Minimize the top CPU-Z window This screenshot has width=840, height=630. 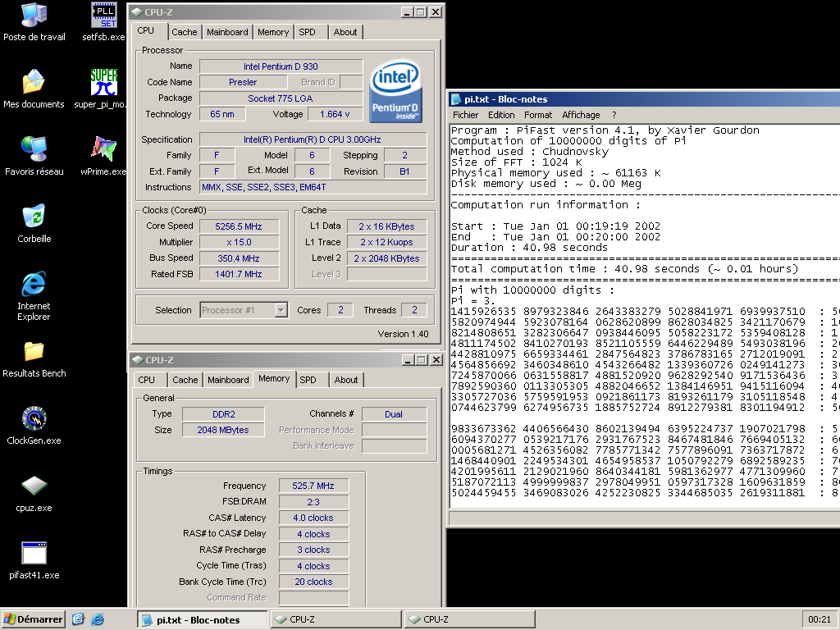coord(407,11)
